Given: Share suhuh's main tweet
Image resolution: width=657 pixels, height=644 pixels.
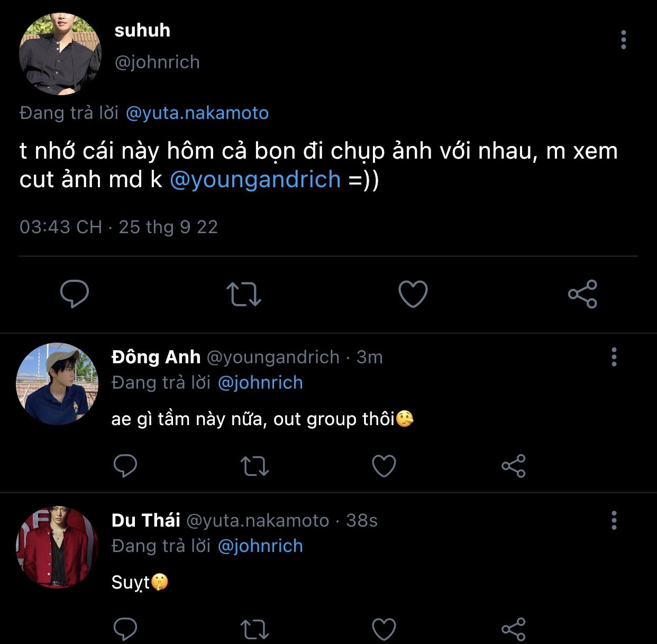Looking at the screenshot, I should pyautogui.click(x=582, y=294).
